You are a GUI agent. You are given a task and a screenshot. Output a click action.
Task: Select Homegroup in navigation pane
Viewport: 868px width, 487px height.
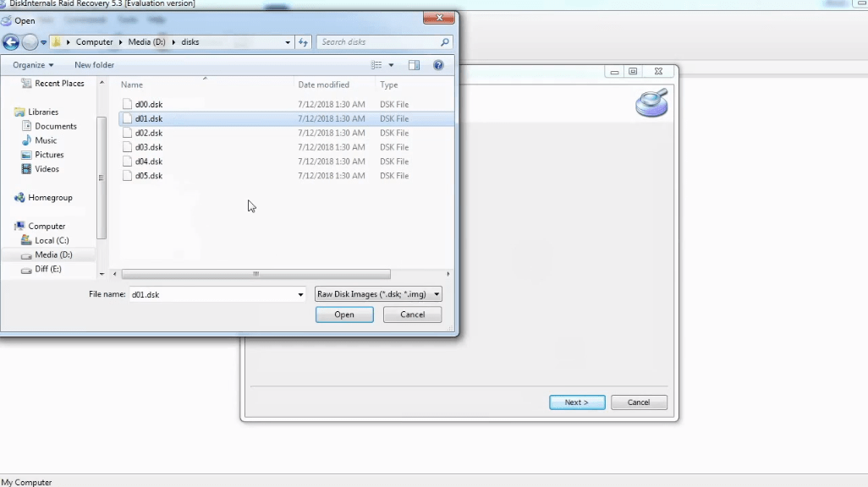click(50, 198)
